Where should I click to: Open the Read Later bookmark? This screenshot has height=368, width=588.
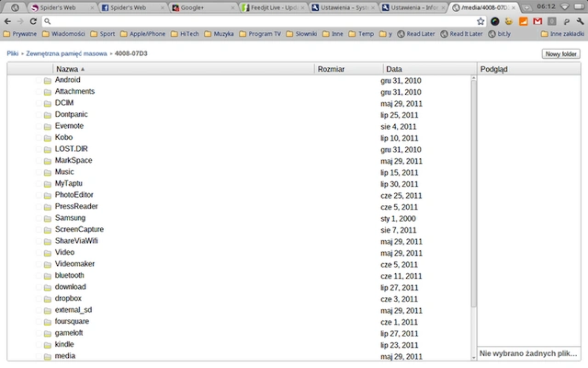pyautogui.click(x=416, y=34)
